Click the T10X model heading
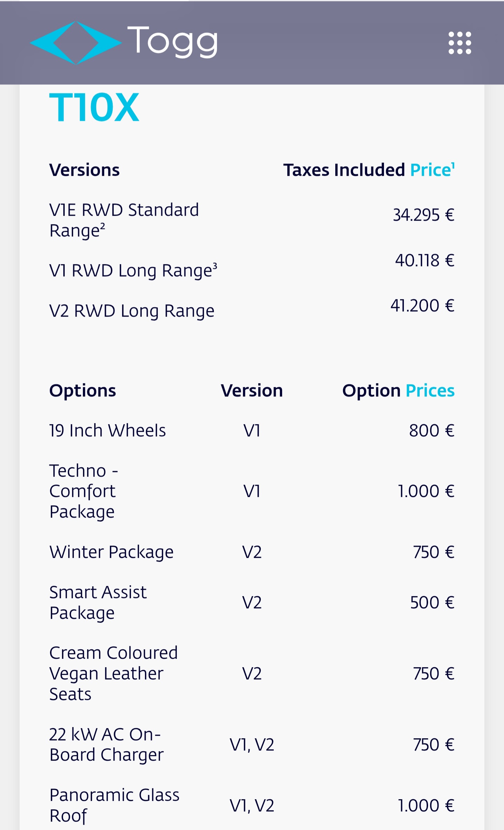 pyautogui.click(x=94, y=108)
